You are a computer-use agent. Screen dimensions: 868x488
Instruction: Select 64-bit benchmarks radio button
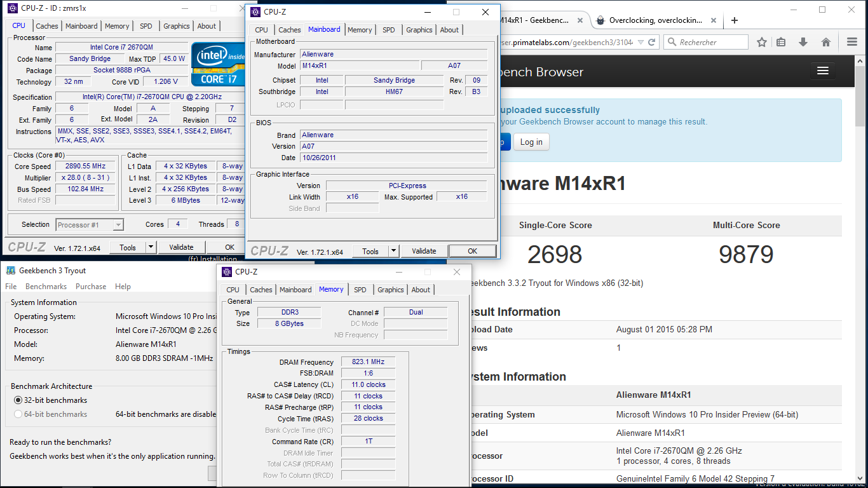tap(18, 414)
